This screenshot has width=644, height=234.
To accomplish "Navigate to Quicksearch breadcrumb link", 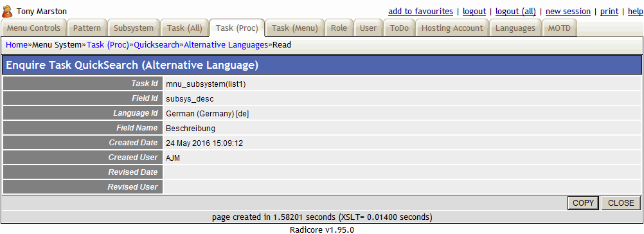I will [156, 45].
